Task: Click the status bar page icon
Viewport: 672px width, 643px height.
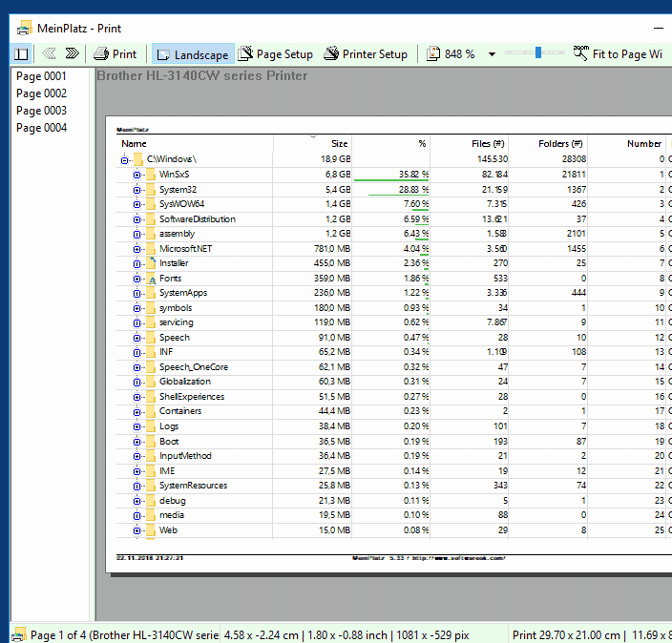Action: 19,634
